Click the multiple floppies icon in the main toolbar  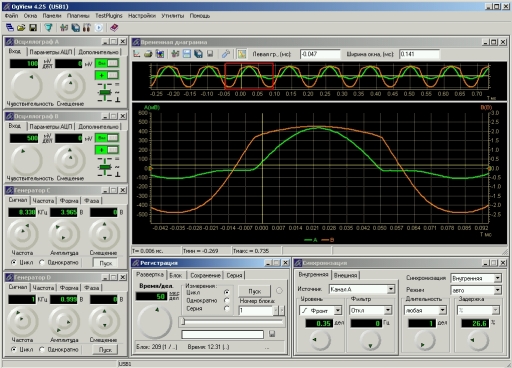pyautogui.click(x=76, y=28)
